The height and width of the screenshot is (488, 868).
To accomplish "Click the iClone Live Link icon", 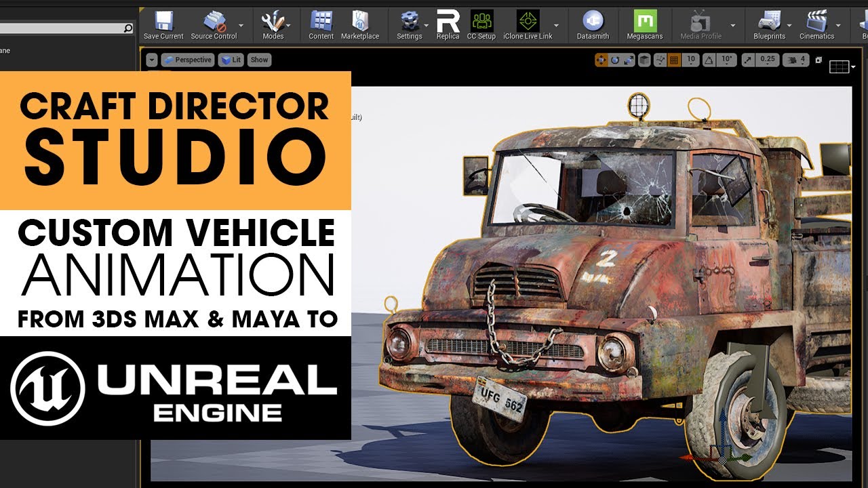I will 528,20.
